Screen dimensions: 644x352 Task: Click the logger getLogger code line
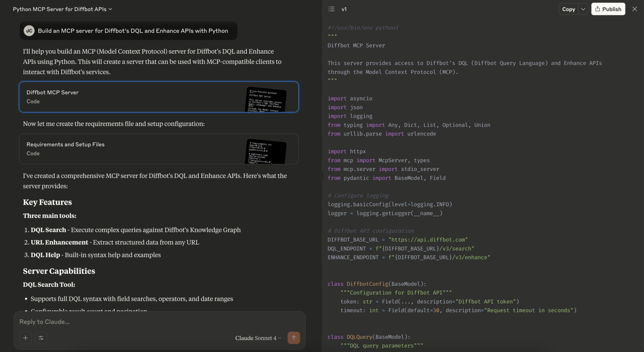pos(385,214)
